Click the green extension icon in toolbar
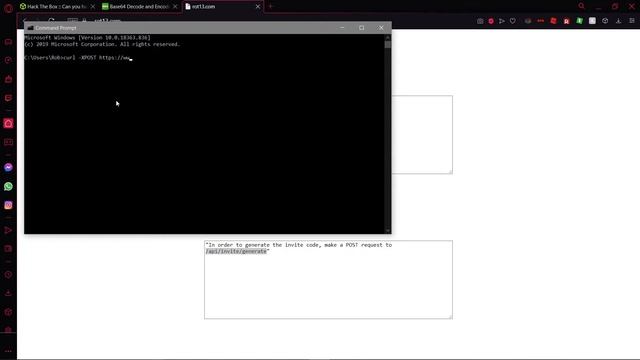The height and width of the screenshot is (360, 640). pos(579,21)
